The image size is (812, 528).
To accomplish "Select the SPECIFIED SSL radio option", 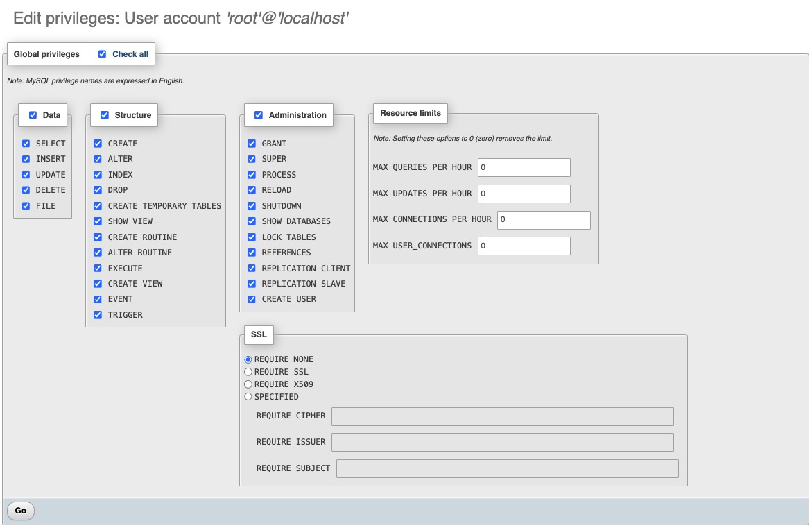I will click(248, 397).
